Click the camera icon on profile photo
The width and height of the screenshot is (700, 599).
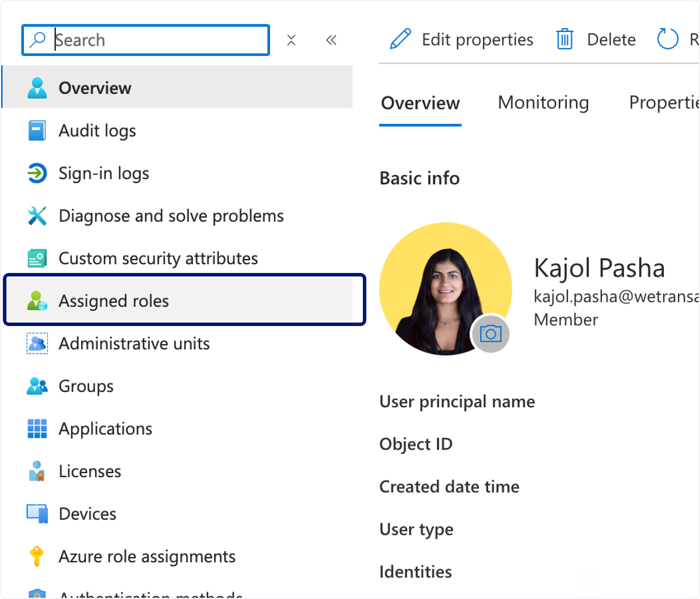tap(491, 334)
